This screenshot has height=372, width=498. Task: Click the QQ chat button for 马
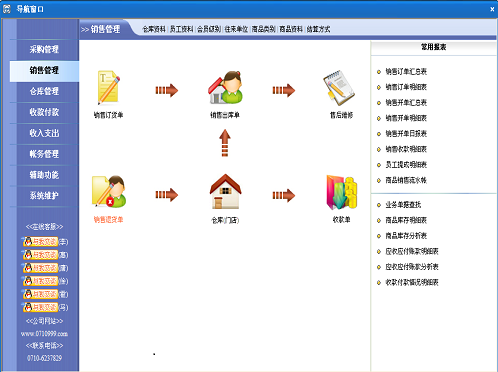click(x=40, y=307)
